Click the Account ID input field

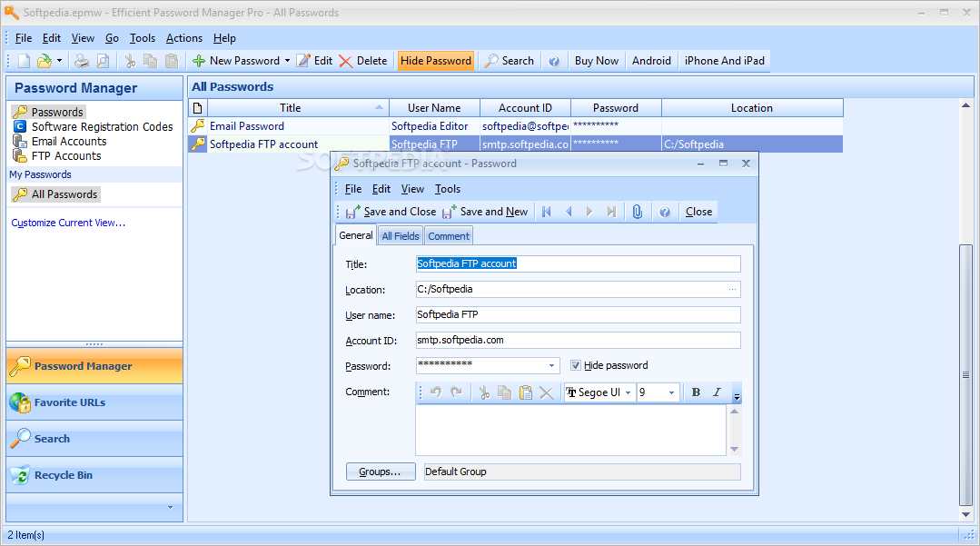point(579,341)
